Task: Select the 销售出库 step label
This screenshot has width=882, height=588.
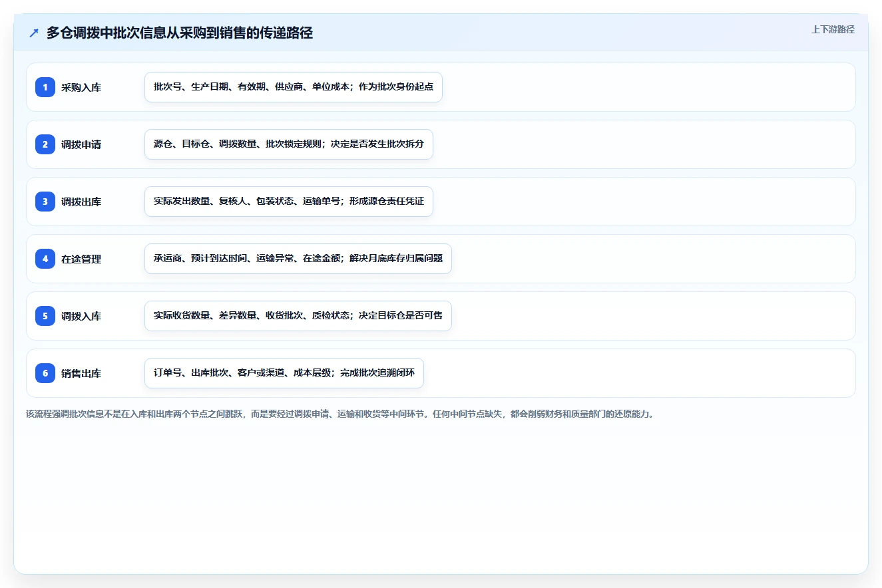Action: tap(81, 373)
